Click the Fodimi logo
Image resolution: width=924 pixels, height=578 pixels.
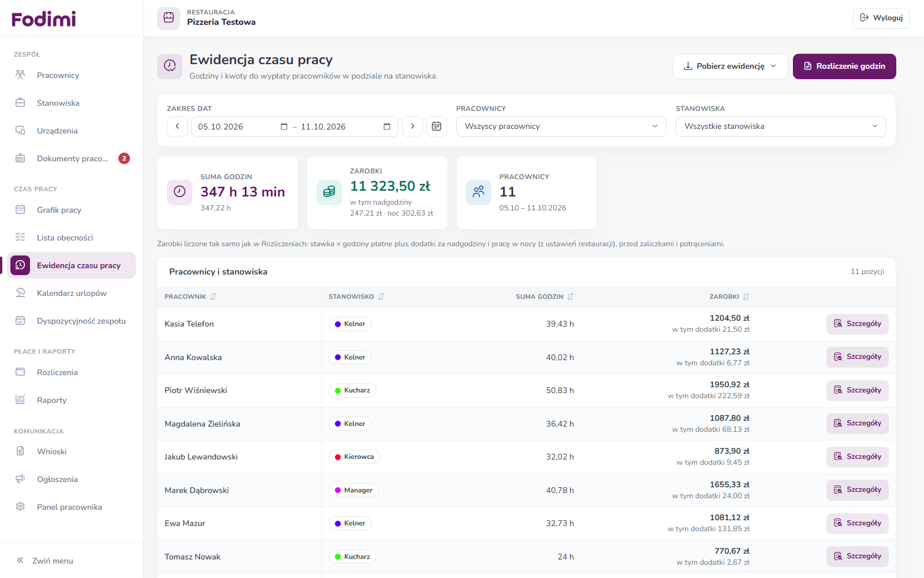44,18
